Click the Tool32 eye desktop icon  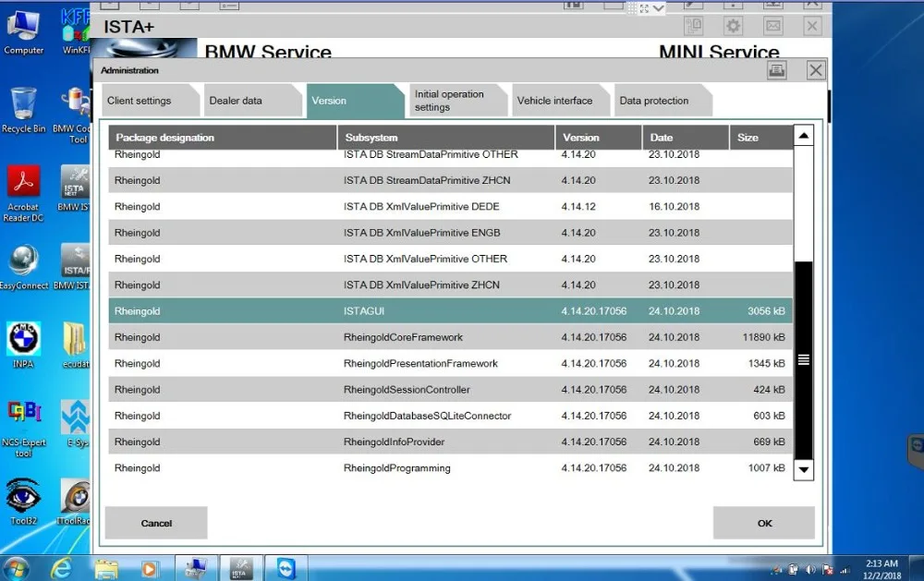pyautogui.click(x=24, y=502)
